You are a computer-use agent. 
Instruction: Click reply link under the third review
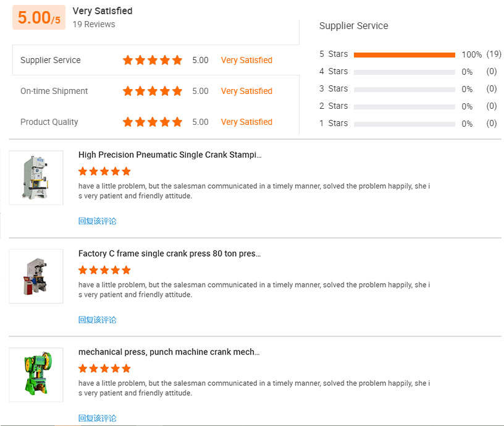click(x=98, y=419)
